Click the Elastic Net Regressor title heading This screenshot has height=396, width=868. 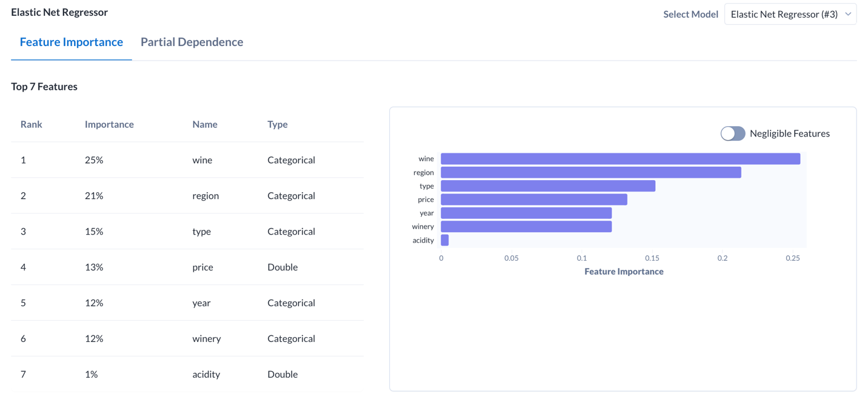coord(59,12)
